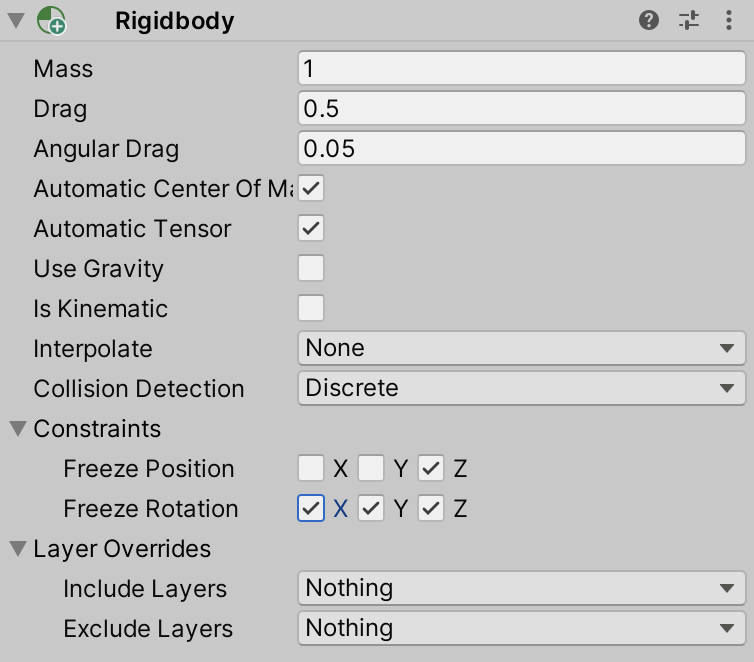Uncheck Freeze Rotation Y box

[x=371, y=508]
